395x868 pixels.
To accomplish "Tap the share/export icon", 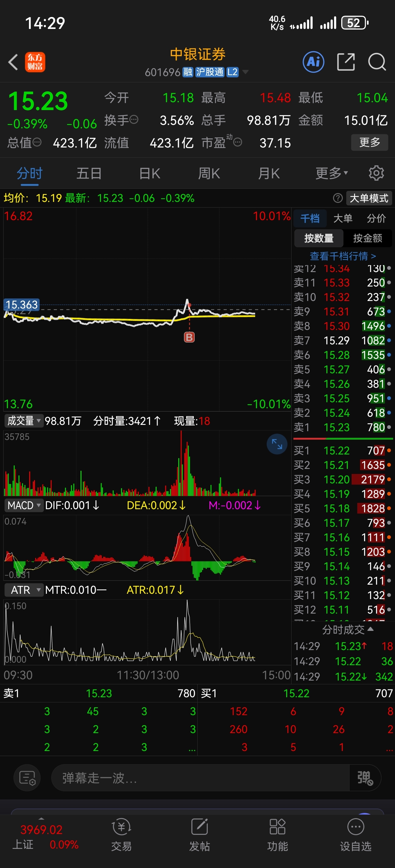I will (346, 62).
